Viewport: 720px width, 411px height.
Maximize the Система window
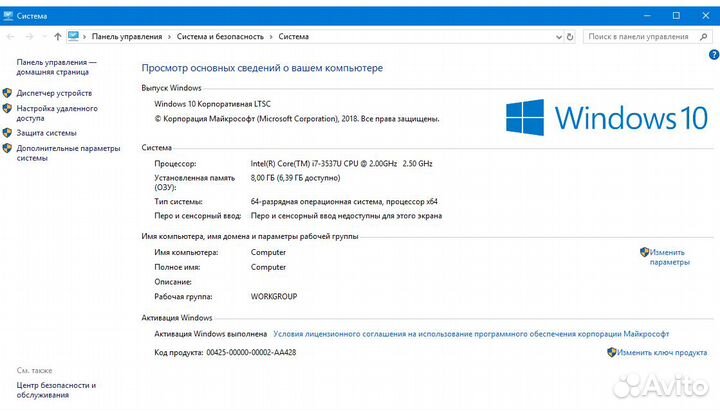click(676, 16)
